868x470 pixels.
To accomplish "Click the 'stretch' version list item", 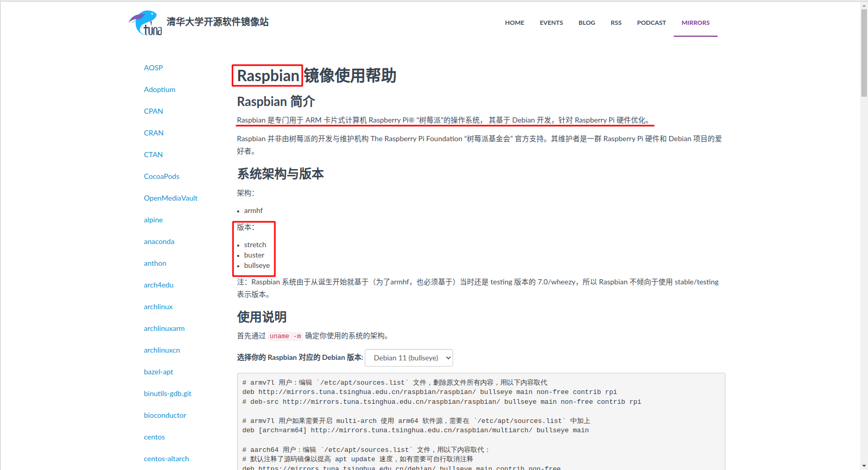I will tap(255, 245).
